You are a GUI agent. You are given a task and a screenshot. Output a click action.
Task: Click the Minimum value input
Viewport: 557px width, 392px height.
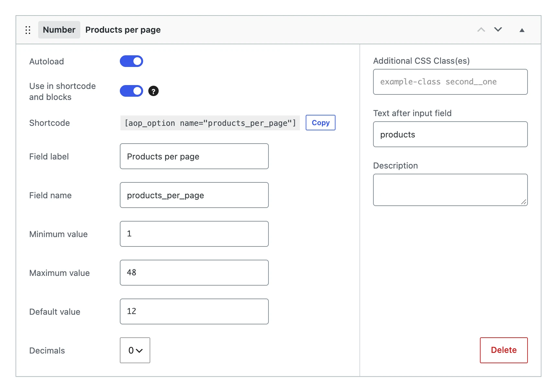(194, 234)
